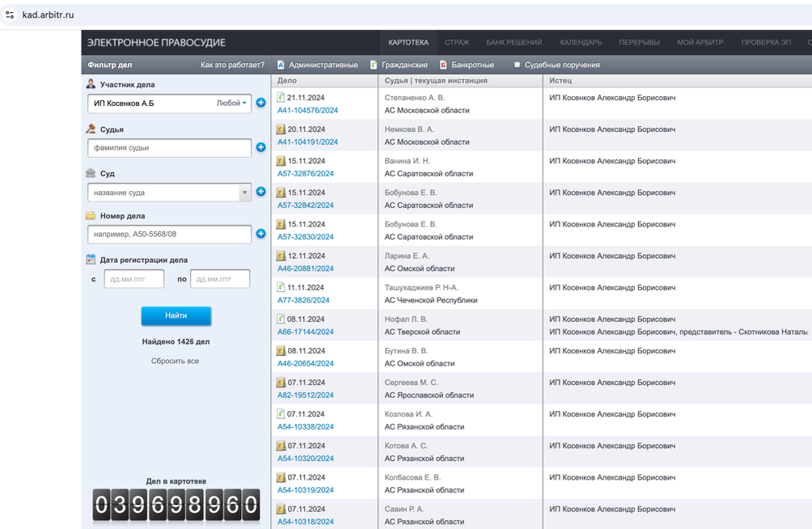Open case A54-10318/2024
The width and height of the screenshot is (812, 529).
306,522
